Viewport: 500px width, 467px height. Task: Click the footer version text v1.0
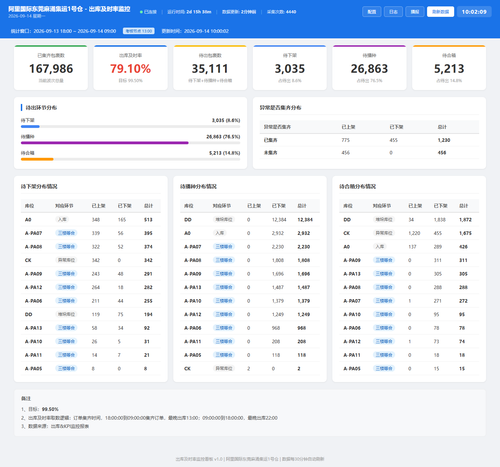[x=218, y=459]
